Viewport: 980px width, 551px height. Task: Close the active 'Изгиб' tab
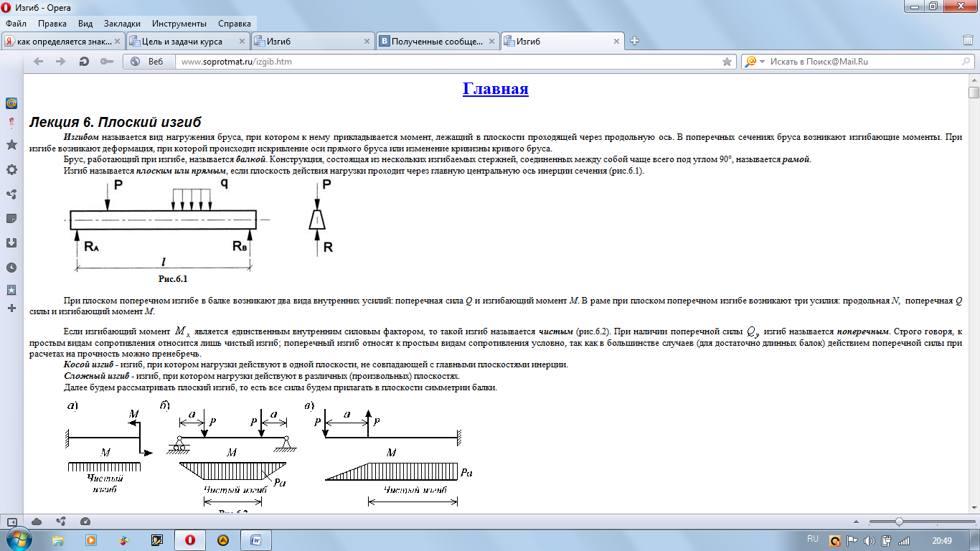click(617, 42)
